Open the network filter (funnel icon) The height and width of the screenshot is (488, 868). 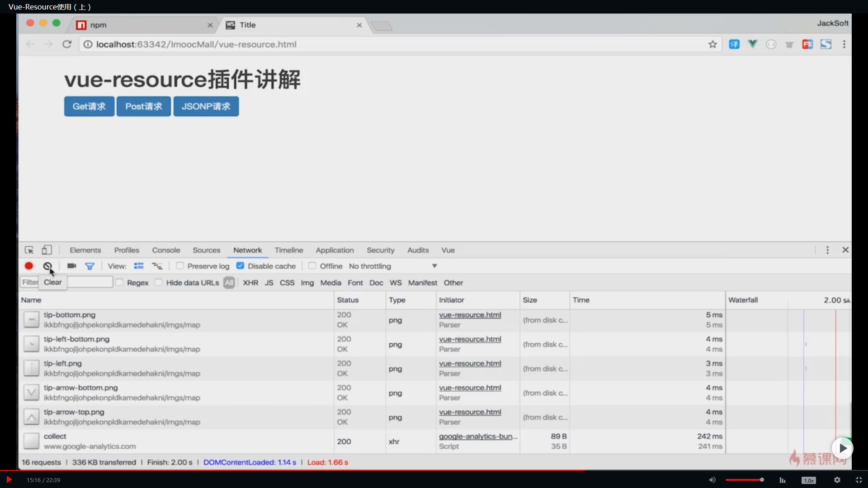90,266
